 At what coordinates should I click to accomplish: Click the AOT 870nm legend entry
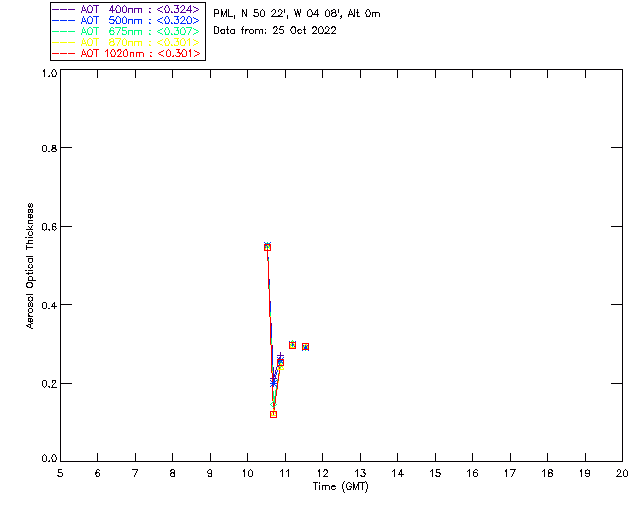(x=126, y=42)
